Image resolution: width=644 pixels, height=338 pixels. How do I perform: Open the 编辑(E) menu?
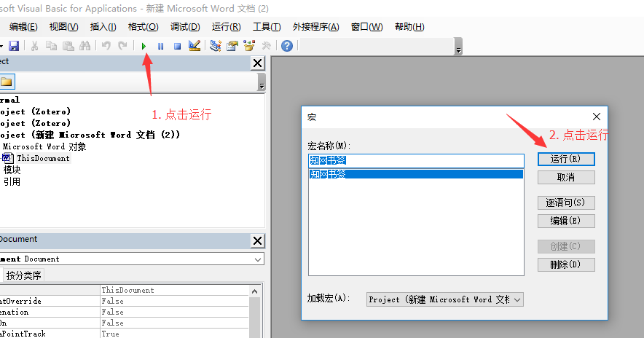pos(23,27)
